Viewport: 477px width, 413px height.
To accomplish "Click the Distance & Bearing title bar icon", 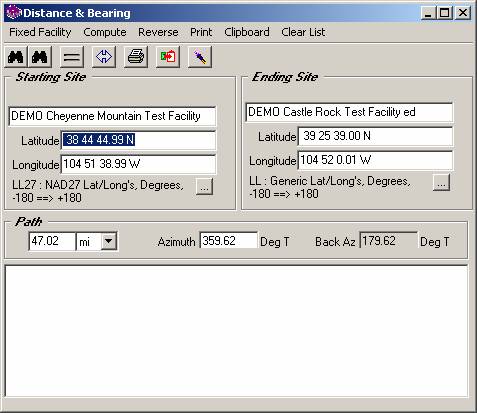I will [x=14, y=13].
